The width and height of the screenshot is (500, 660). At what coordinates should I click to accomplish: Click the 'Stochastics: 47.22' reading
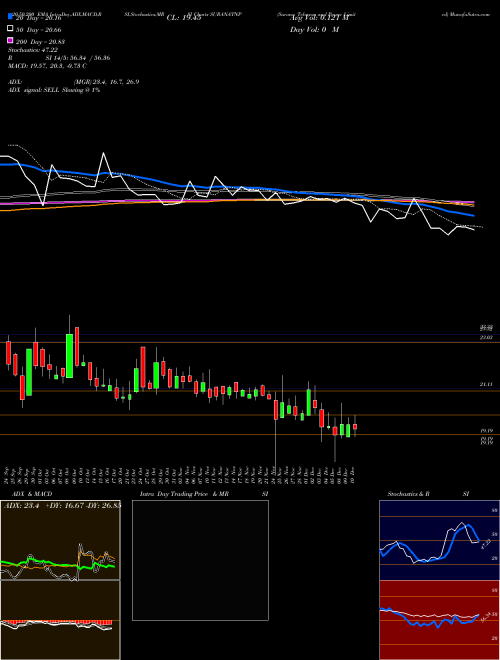tap(33, 50)
